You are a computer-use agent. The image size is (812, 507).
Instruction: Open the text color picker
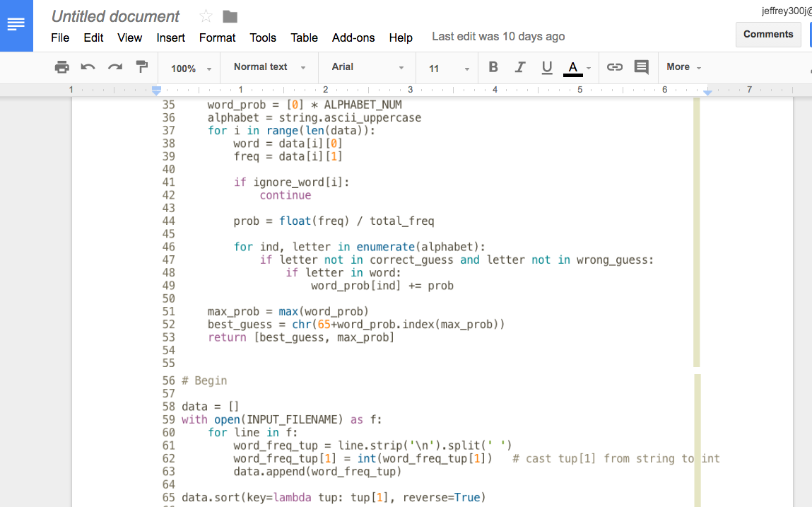(x=577, y=67)
